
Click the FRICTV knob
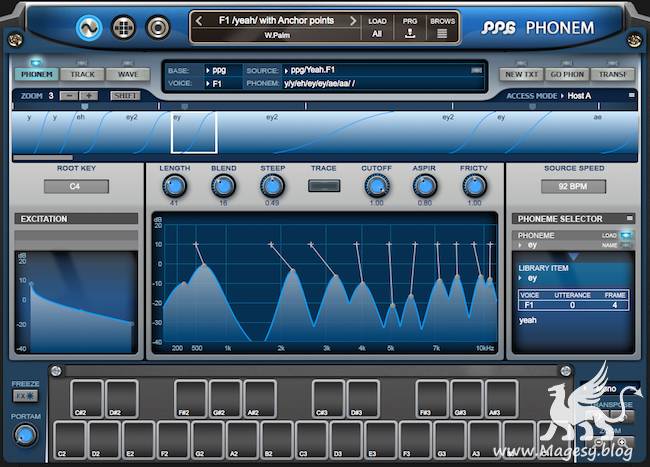point(474,186)
